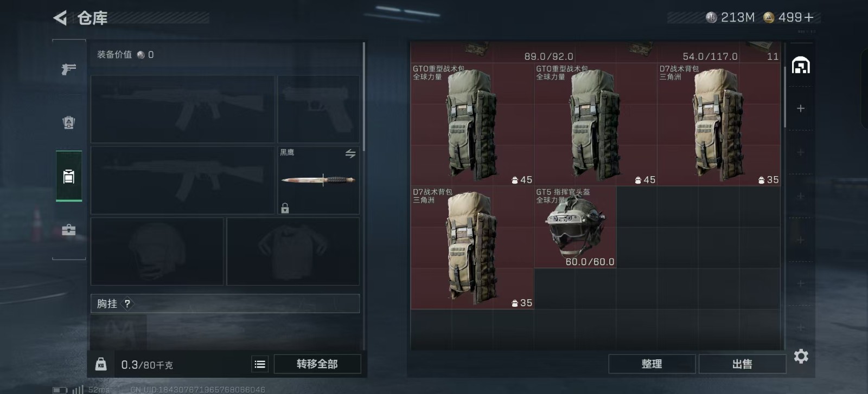Open the chest rig help question mark

[x=127, y=304]
